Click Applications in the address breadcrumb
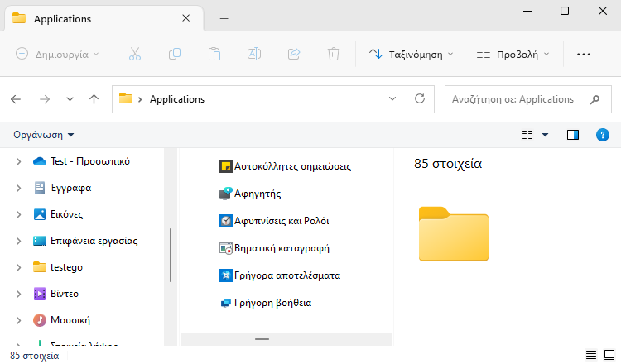This screenshot has width=621, height=364. click(177, 99)
